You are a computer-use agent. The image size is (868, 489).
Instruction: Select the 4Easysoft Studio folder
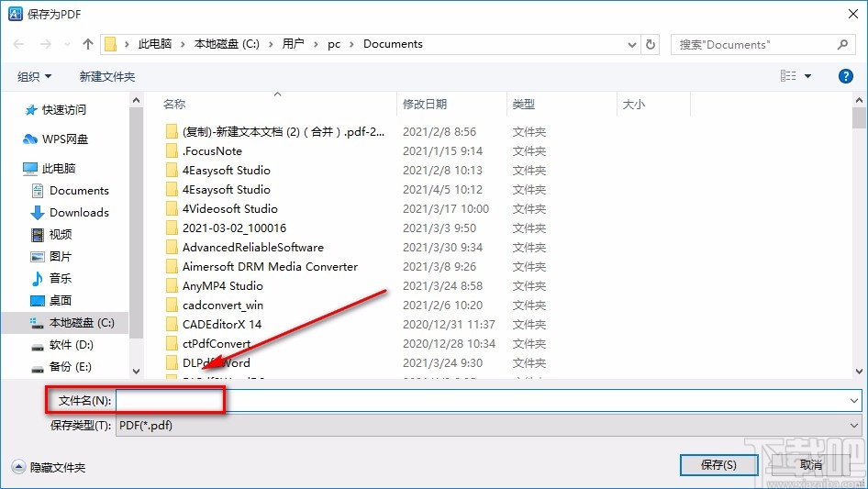(218, 170)
